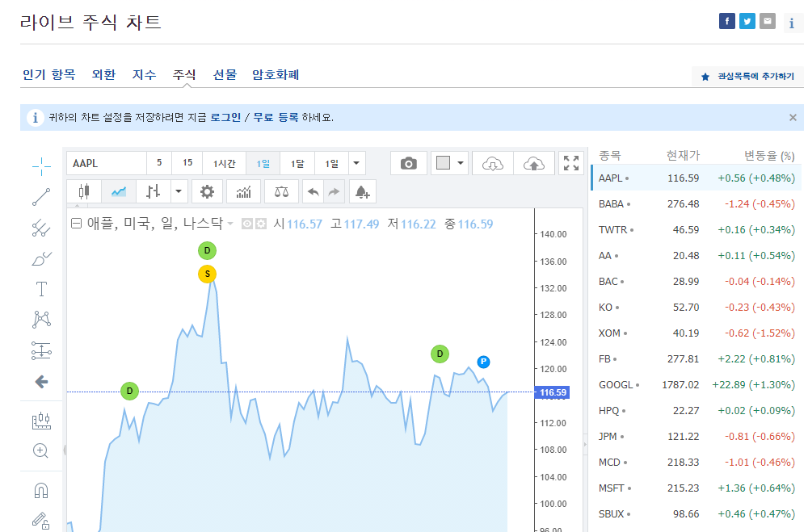This screenshot has height=532, width=808.
Task: Activate the zoom in tool
Action: click(40, 451)
